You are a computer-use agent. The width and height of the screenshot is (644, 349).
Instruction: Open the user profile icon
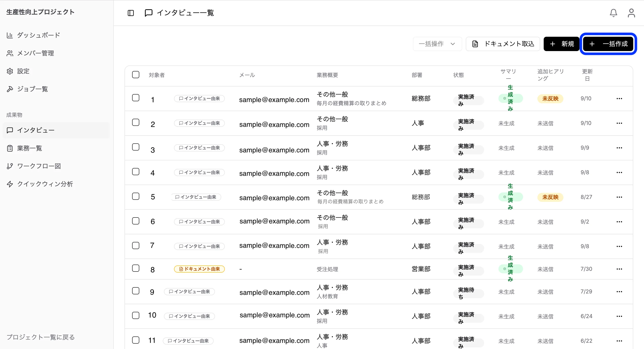pyautogui.click(x=631, y=13)
